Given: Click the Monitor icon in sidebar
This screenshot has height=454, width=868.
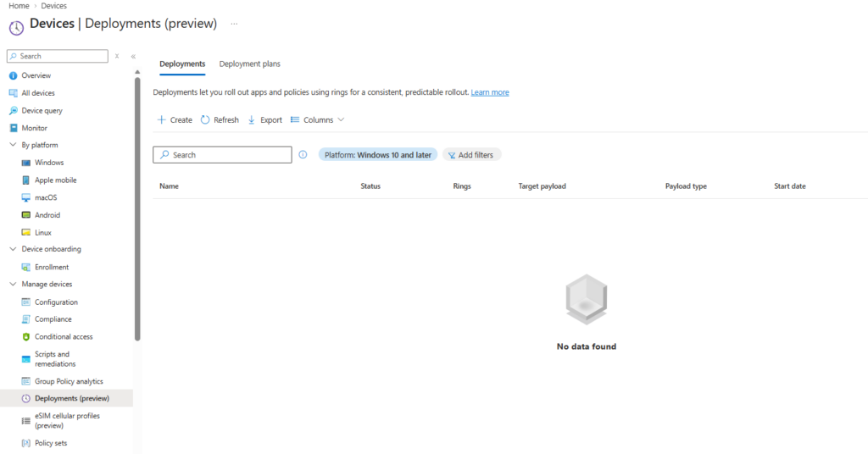Looking at the screenshot, I should 14,128.
